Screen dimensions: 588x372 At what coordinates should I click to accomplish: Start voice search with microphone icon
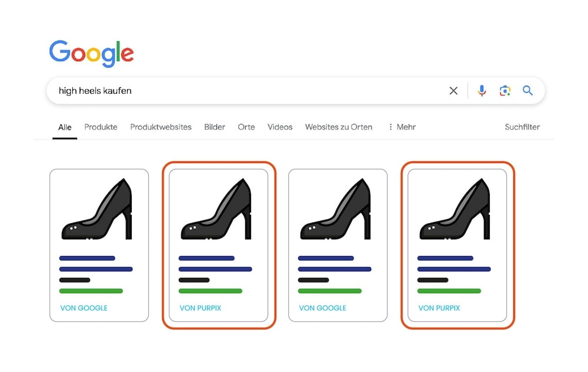click(482, 91)
